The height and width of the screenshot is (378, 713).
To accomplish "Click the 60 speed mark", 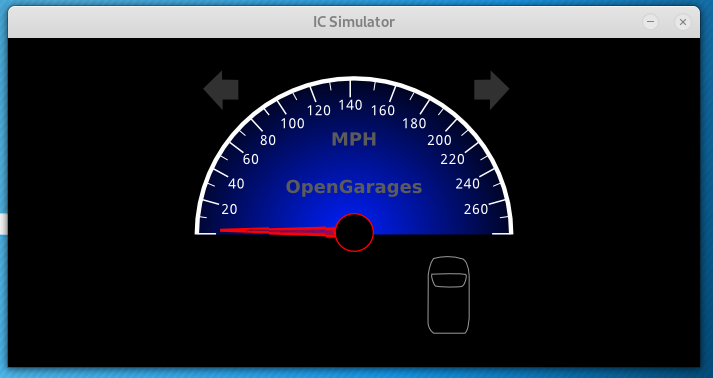I will [251, 159].
